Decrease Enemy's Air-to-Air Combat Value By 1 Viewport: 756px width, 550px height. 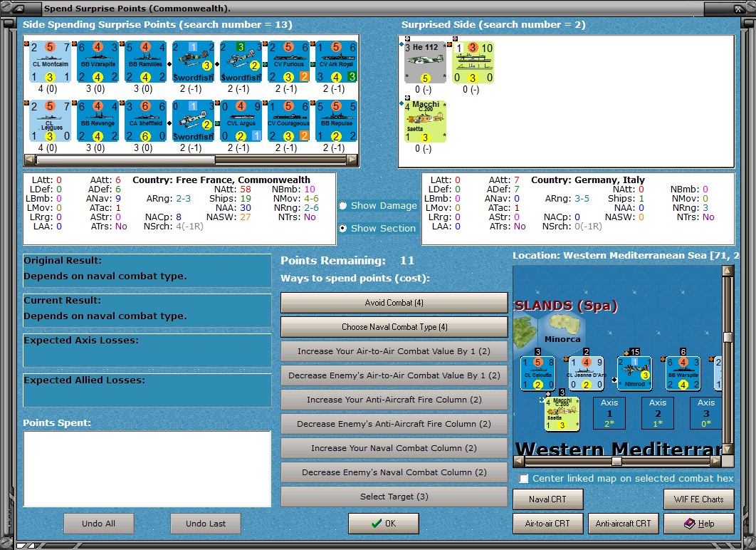pos(394,375)
